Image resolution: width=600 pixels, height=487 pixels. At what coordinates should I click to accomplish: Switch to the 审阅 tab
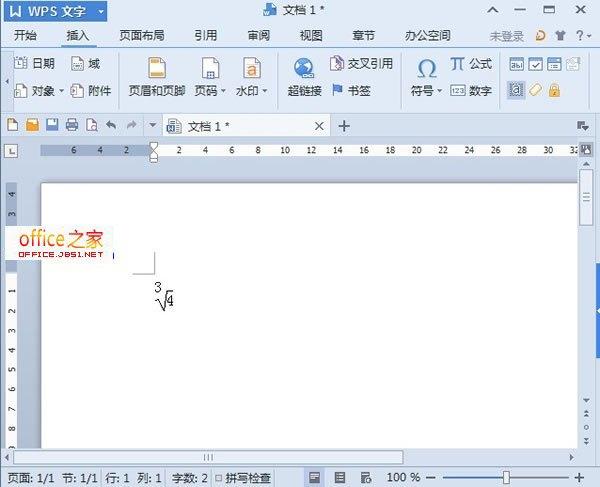(259, 36)
